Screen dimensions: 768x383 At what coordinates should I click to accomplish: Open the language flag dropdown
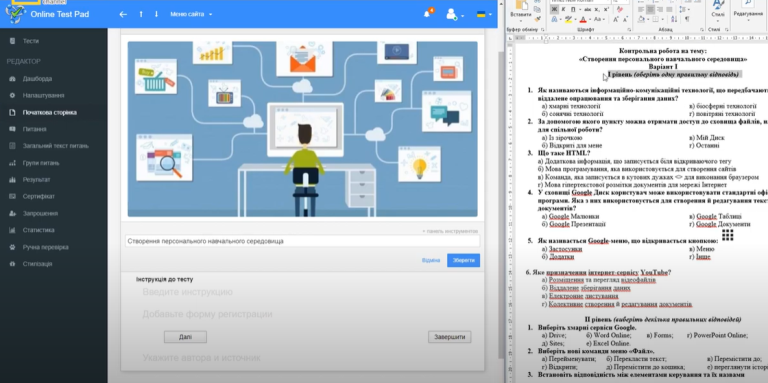click(x=484, y=14)
